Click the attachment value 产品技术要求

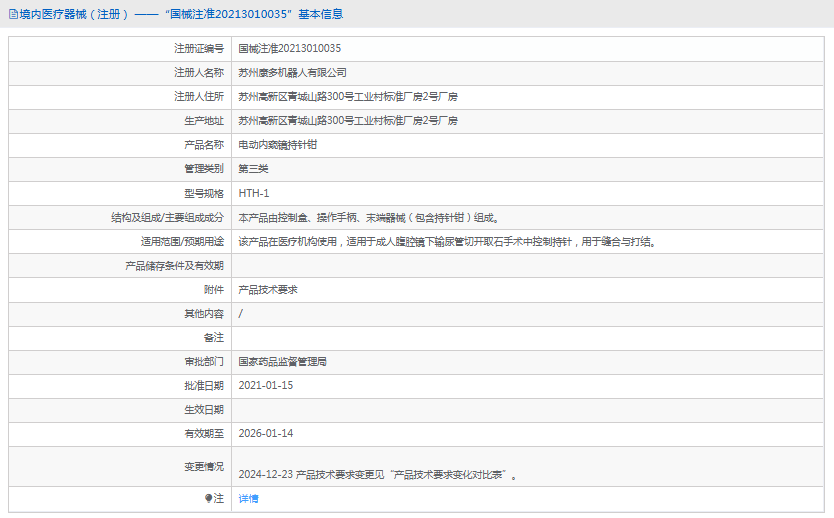[x=268, y=289]
